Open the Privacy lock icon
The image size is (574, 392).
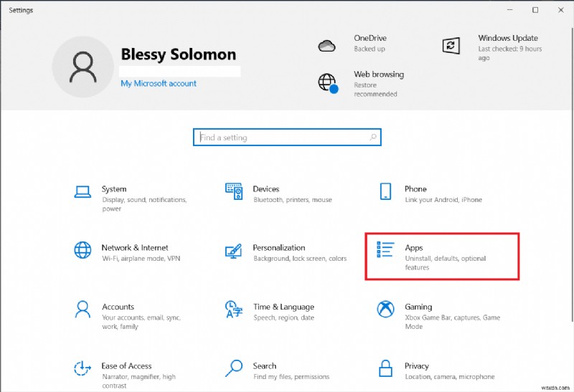386,368
